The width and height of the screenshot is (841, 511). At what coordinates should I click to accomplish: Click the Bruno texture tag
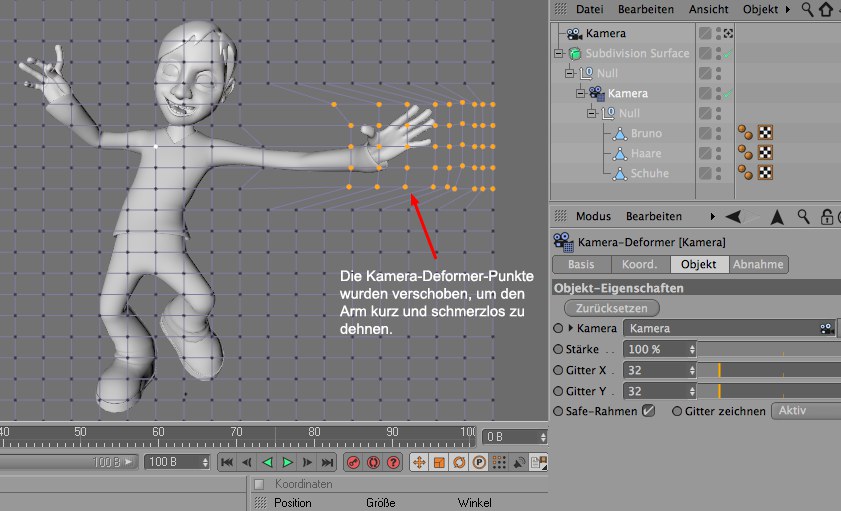point(765,133)
